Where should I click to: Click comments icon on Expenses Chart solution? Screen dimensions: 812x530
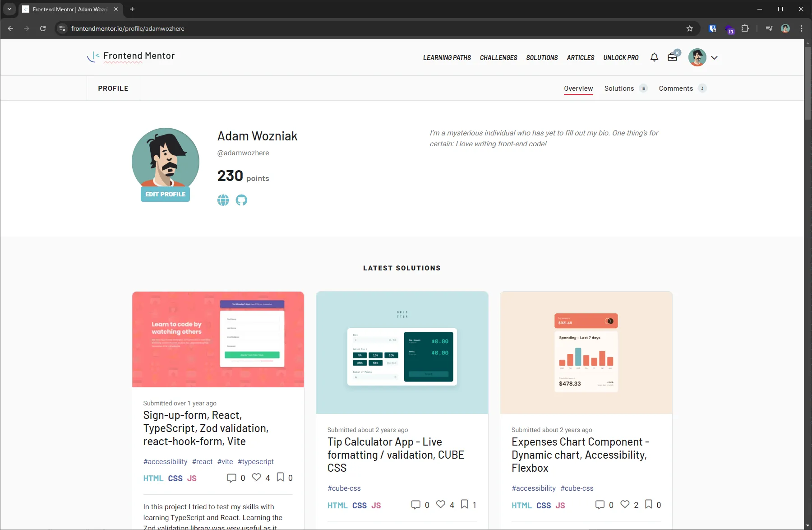(600, 505)
